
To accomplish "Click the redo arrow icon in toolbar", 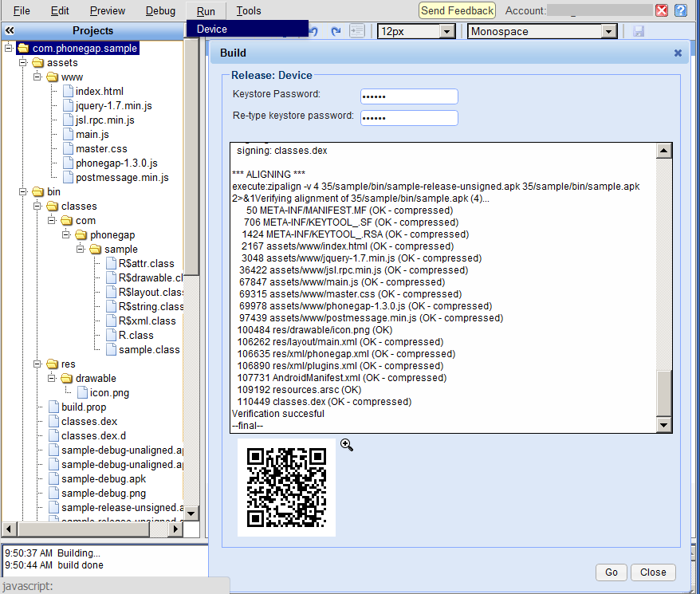I will coord(336,31).
